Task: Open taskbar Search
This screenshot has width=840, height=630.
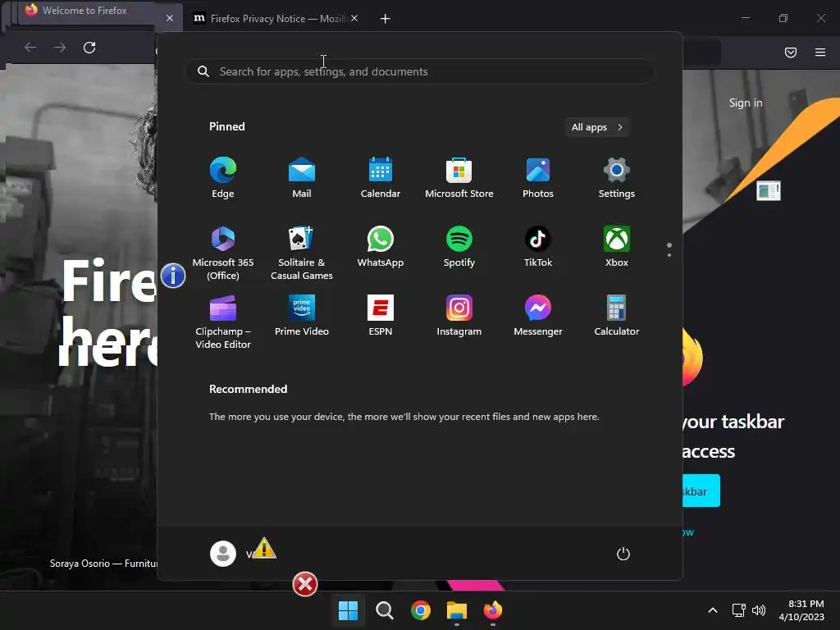Action: pos(384,610)
